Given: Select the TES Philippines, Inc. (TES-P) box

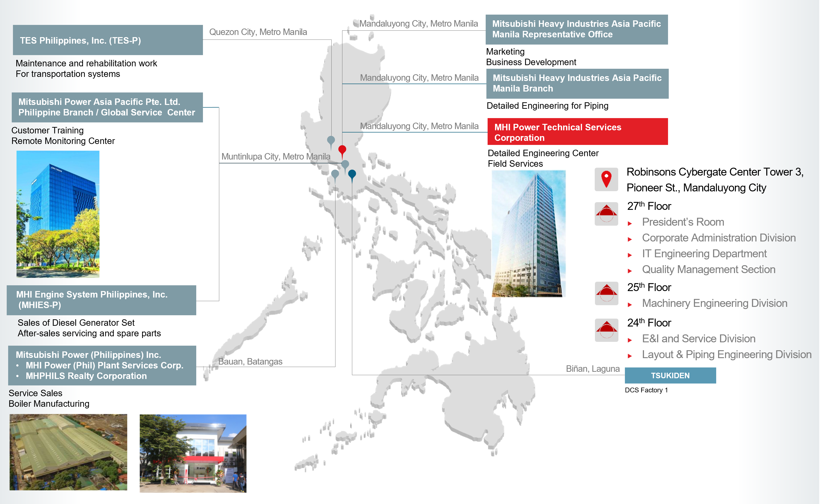Looking at the screenshot, I should coord(108,40).
